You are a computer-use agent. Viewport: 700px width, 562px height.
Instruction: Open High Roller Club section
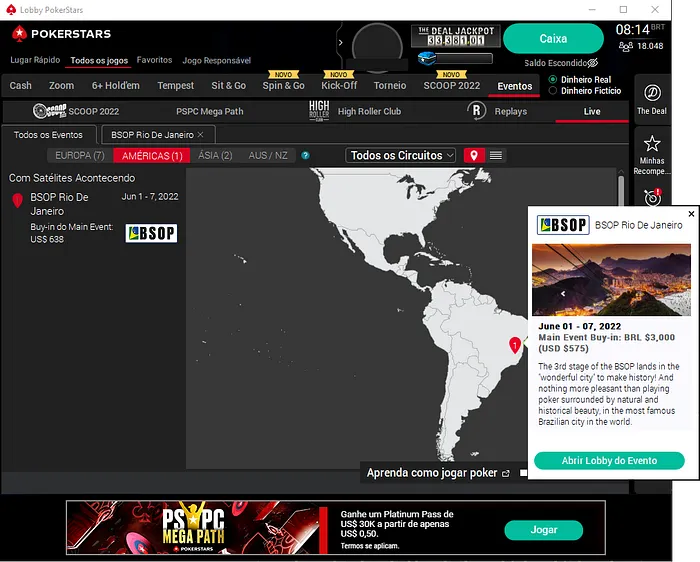point(355,111)
